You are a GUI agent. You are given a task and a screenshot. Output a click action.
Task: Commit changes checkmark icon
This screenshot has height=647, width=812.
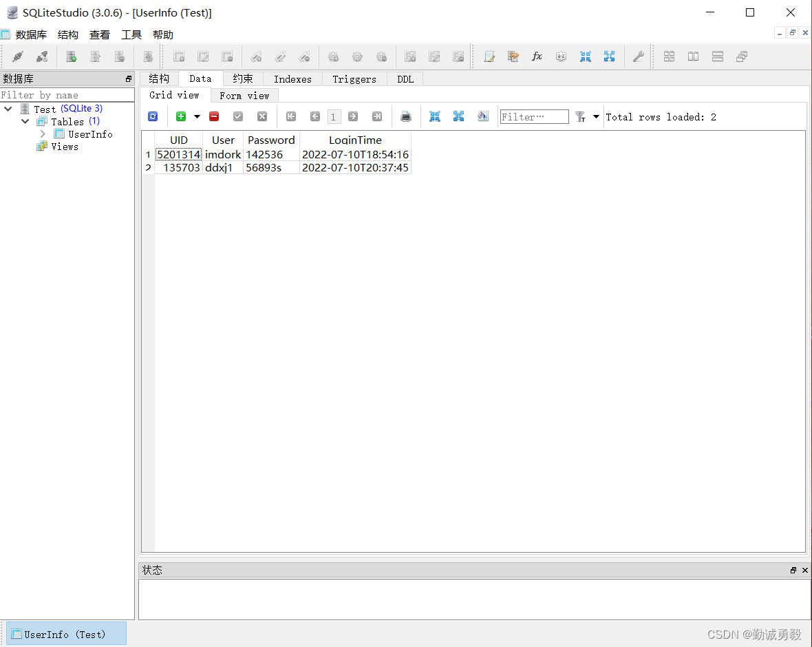click(x=238, y=116)
